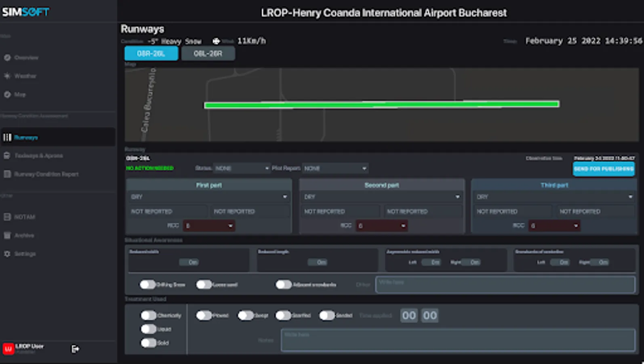The height and width of the screenshot is (364, 644).
Task: Toggle the Scarified switch
Action: 283,315
